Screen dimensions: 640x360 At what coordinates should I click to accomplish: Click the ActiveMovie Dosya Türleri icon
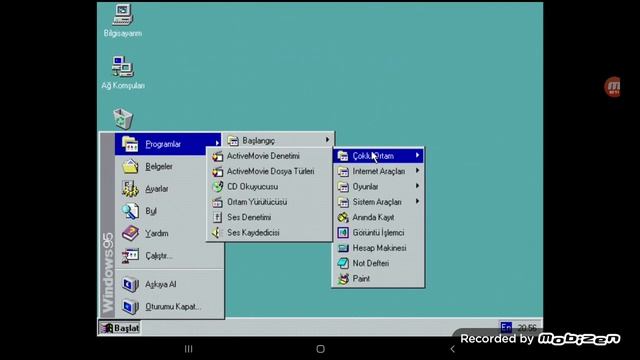pos(218,171)
